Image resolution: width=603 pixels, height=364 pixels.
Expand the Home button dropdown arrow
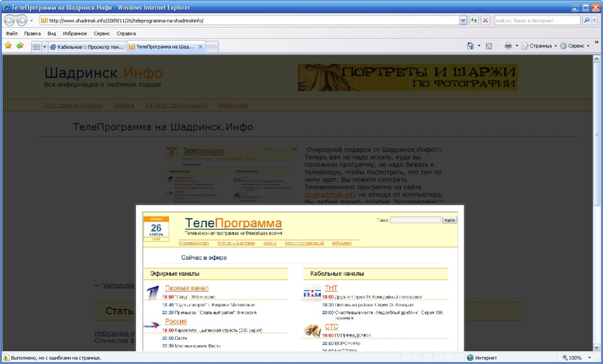(479, 46)
